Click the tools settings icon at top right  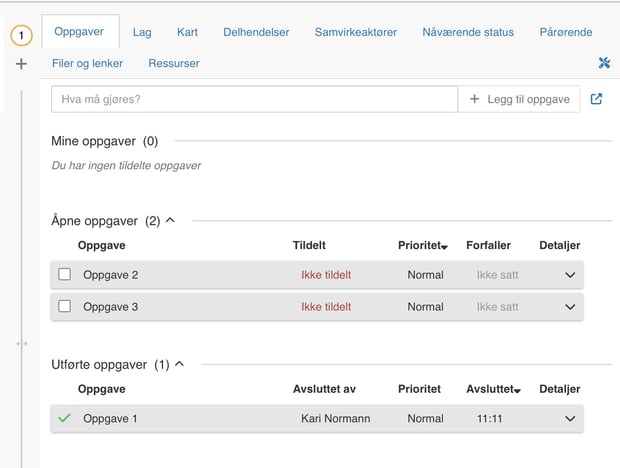click(604, 63)
